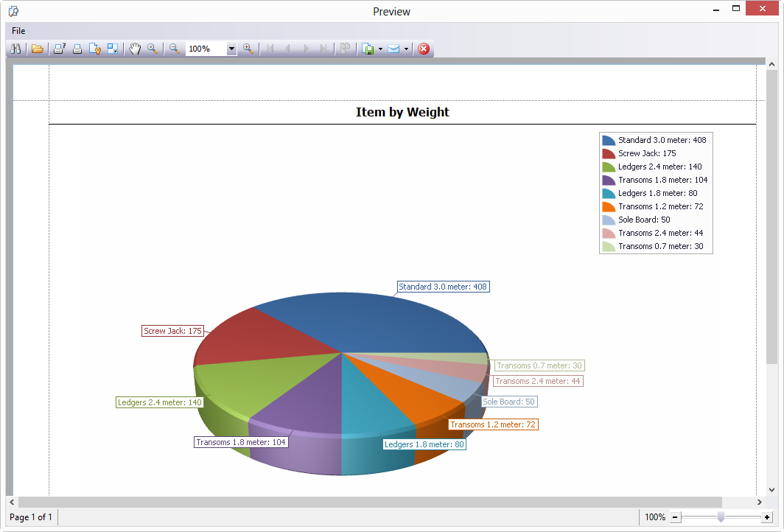784x532 pixels.
Task: Click the zoom slider handle in status bar
Action: 721,517
